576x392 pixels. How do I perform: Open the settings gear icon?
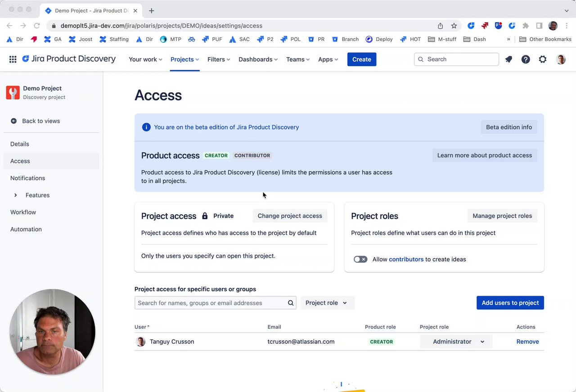coord(543,59)
